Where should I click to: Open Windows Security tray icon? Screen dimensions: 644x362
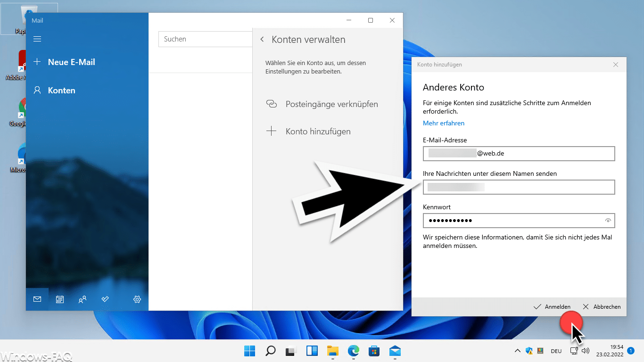[529, 351]
